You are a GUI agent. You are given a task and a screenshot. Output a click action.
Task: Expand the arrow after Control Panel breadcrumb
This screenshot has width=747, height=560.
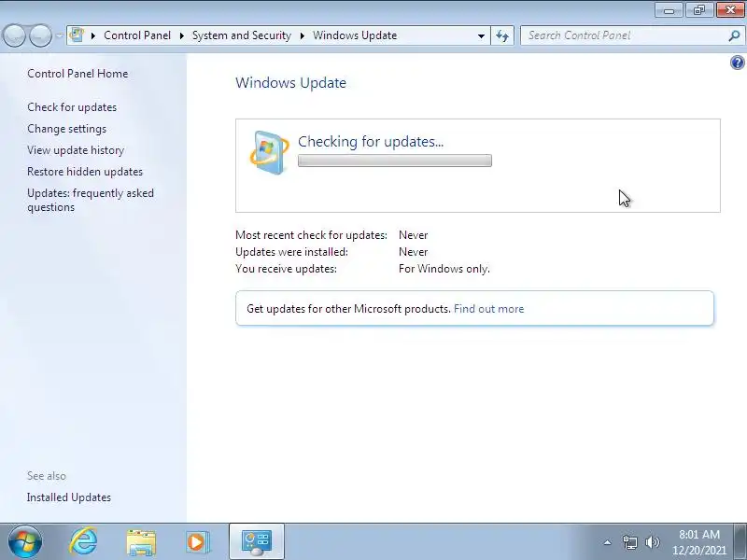181,35
